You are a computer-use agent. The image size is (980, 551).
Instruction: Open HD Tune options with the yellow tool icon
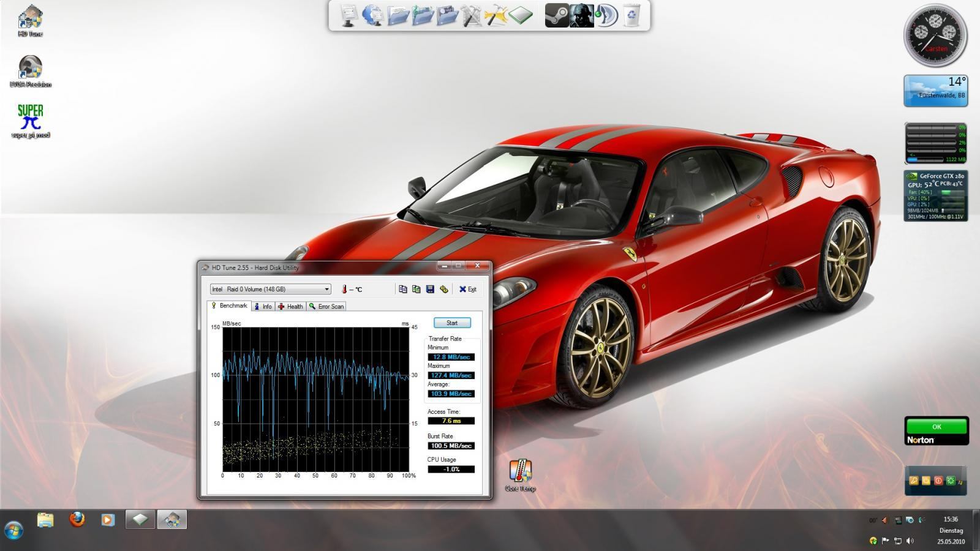click(x=443, y=289)
